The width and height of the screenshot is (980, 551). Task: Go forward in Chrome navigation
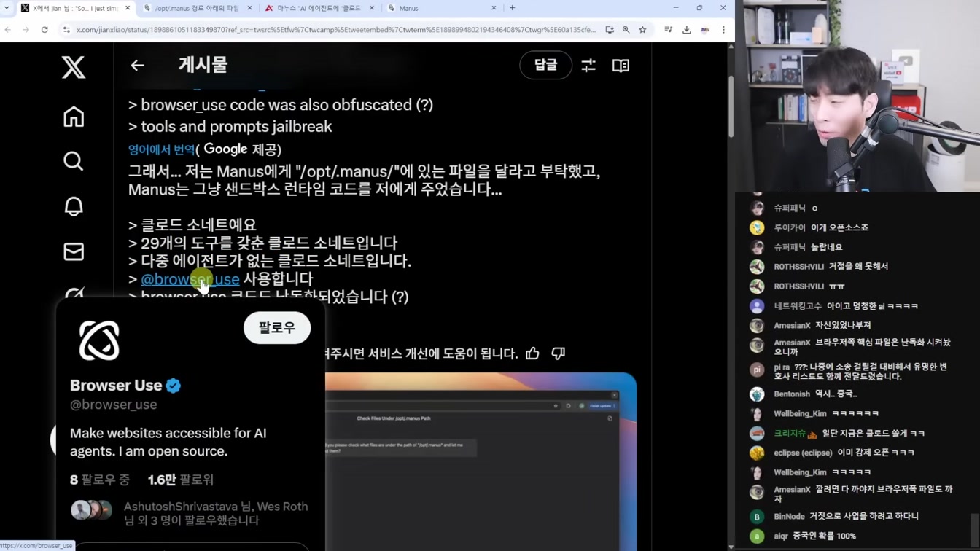point(26,30)
